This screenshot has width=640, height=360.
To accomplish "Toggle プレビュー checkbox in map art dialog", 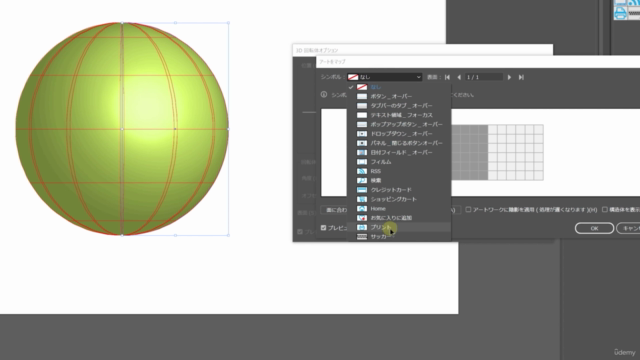I will 323,228.
